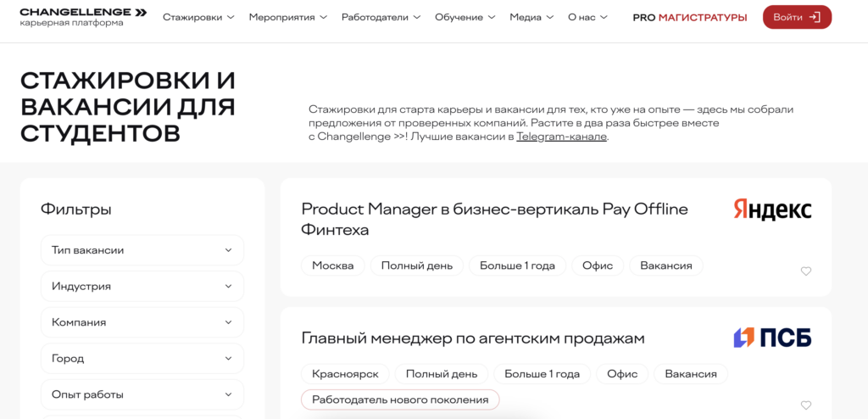Open Главный менеджер по агентским продажам vacancy
This screenshot has width=868, height=419.
point(473,338)
